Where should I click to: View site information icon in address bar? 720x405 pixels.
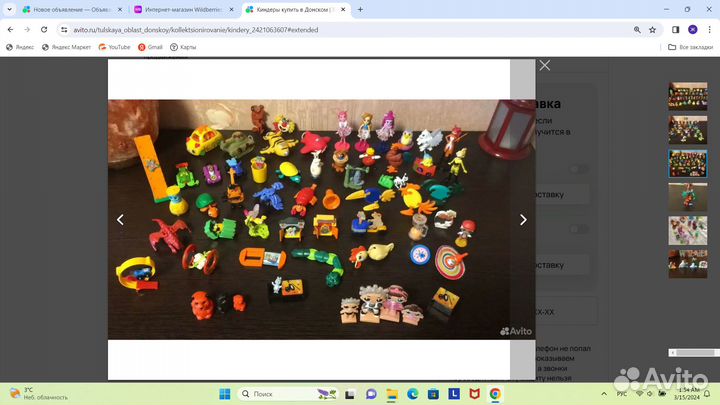pos(64,29)
